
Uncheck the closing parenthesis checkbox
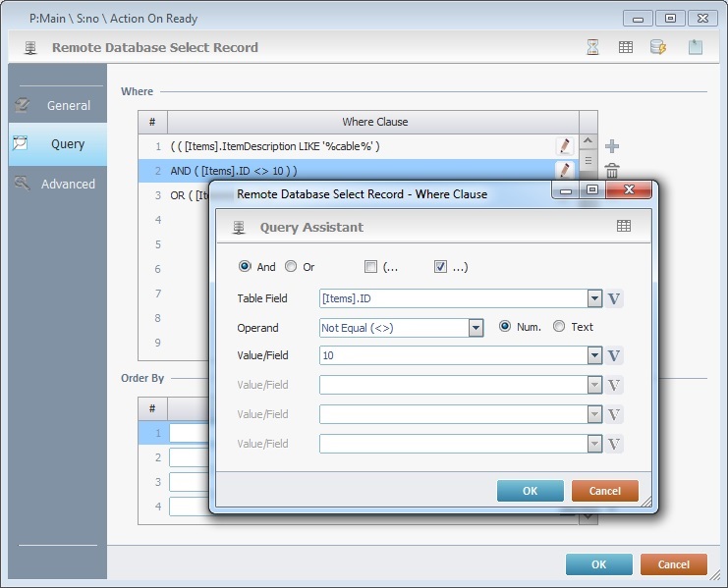[440, 266]
